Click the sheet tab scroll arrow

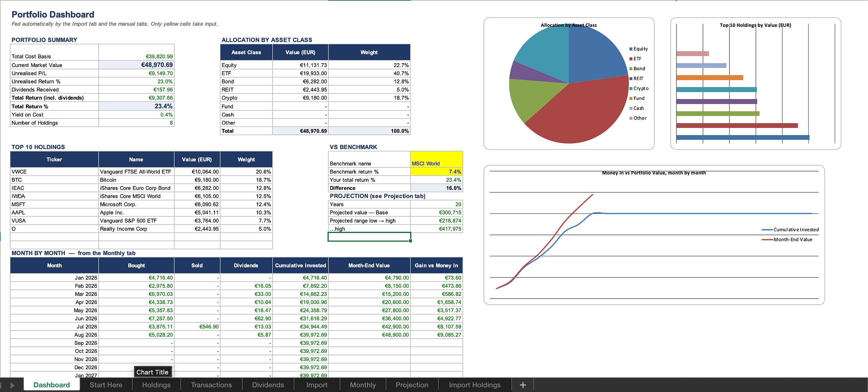[13, 385]
